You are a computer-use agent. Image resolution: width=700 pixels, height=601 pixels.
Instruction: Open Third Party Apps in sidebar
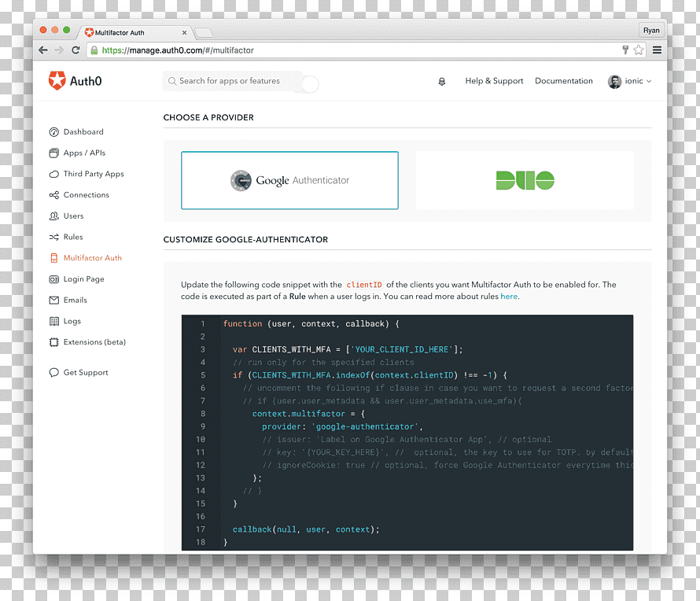click(94, 174)
